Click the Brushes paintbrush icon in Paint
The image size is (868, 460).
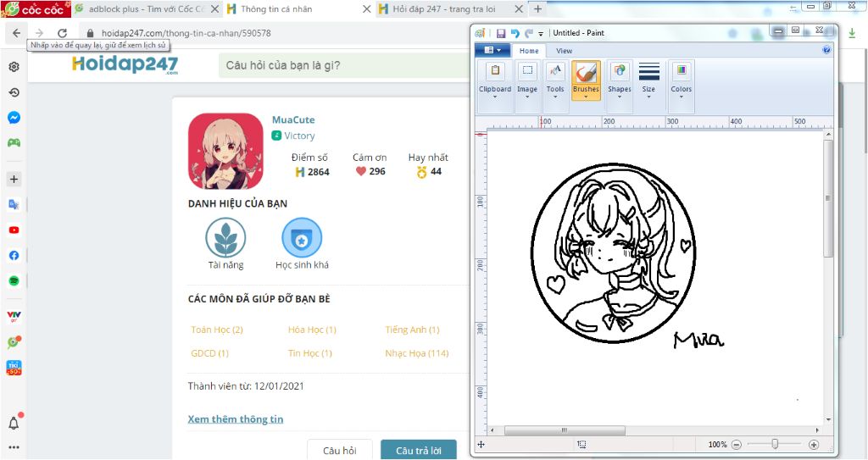(x=586, y=73)
